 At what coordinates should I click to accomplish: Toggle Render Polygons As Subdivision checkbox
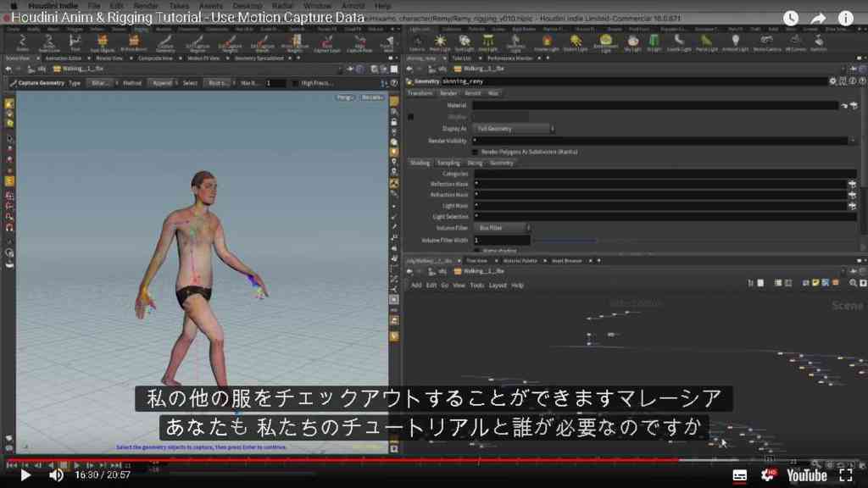pyautogui.click(x=475, y=152)
